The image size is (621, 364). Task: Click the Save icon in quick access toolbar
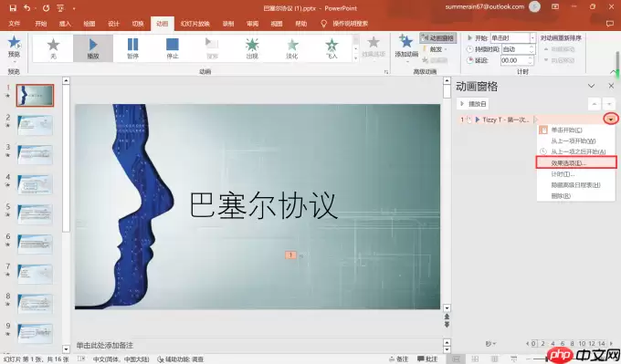(x=13, y=7)
